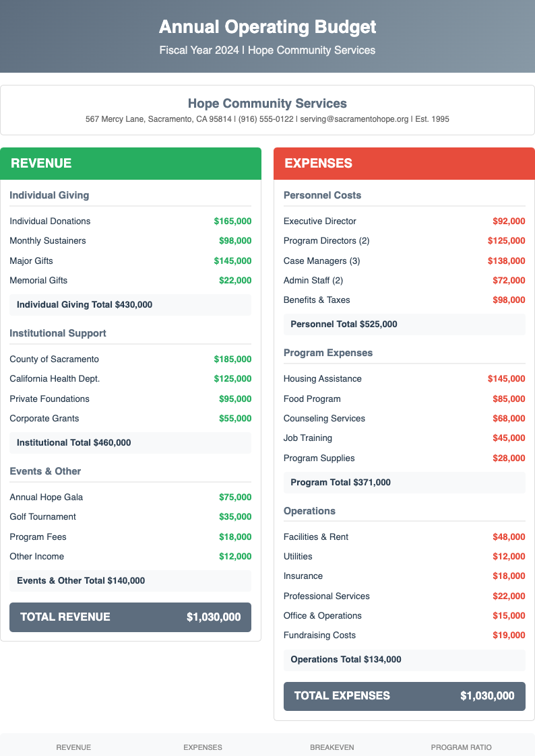Click the Major Gifts label
535x756 pixels.
coord(32,261)
